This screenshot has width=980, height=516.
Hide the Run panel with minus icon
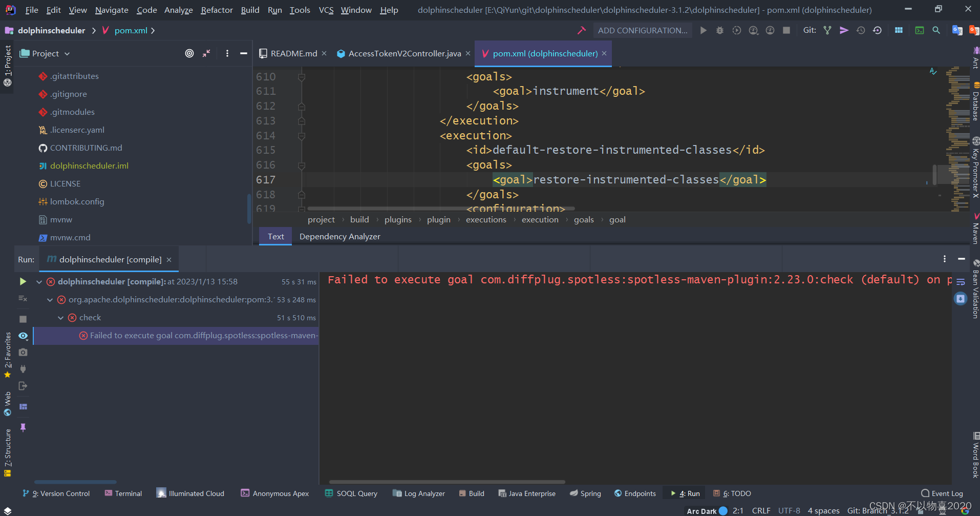(x=962, y=259)
